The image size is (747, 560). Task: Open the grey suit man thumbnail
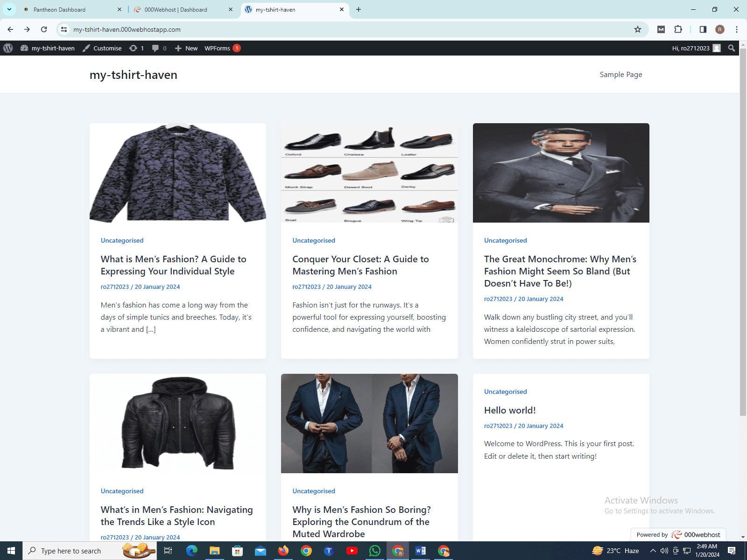point(561,173)
